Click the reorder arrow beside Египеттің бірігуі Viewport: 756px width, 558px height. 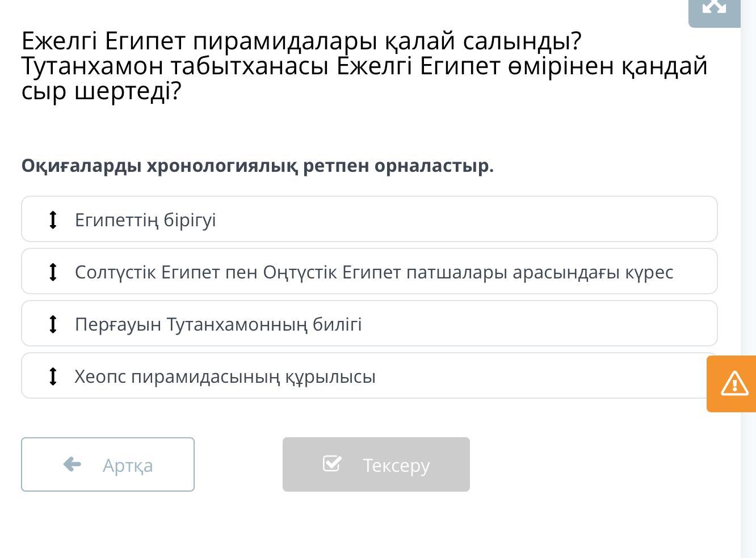(x=53, y=219)
